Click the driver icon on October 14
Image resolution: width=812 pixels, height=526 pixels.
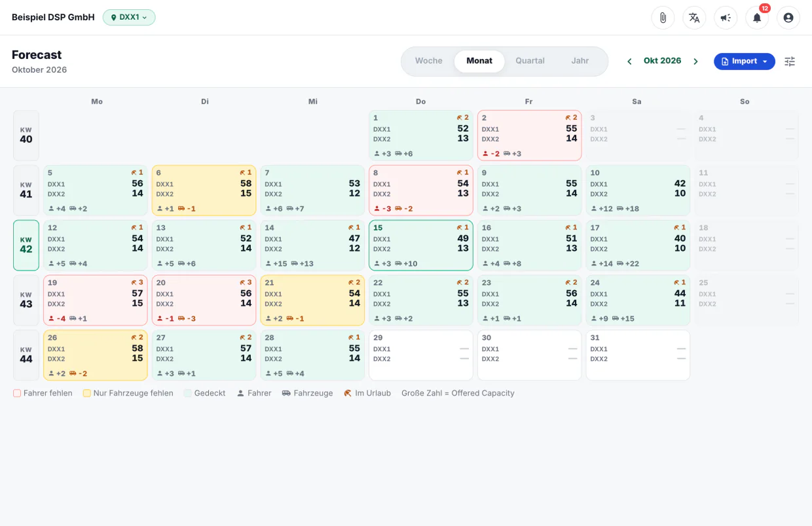[268, 264]
